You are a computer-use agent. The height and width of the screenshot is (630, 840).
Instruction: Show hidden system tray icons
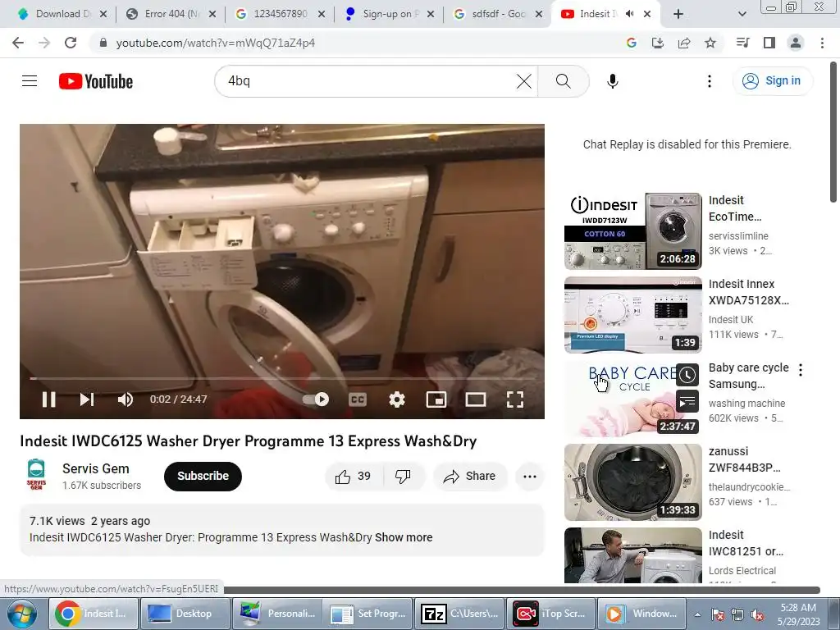(x=697, y=614)
